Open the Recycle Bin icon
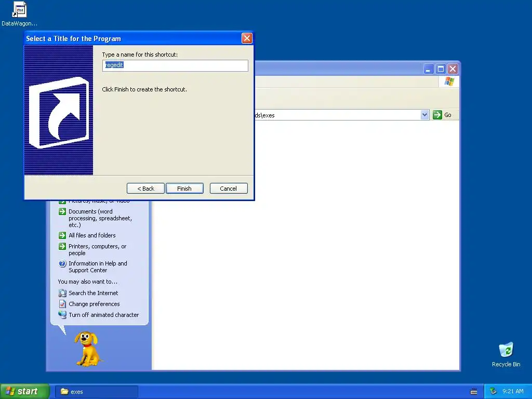 pyautogui.click(x=506, y=354)
